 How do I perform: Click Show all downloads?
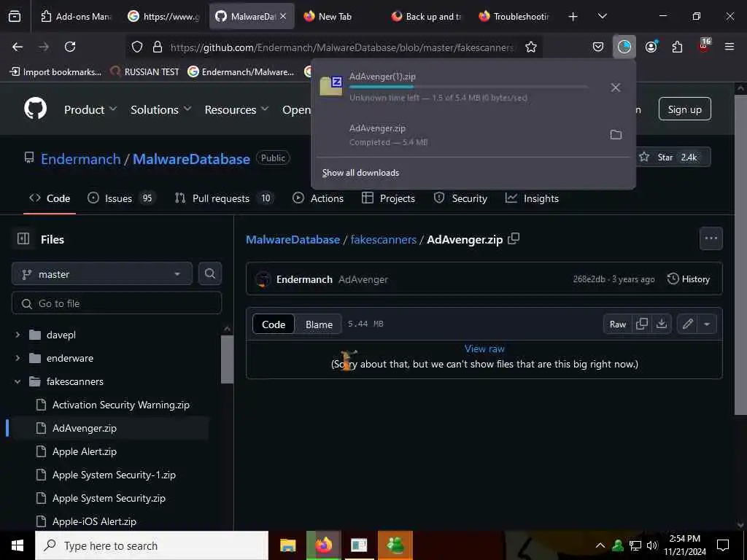click(x=360, y=172)
